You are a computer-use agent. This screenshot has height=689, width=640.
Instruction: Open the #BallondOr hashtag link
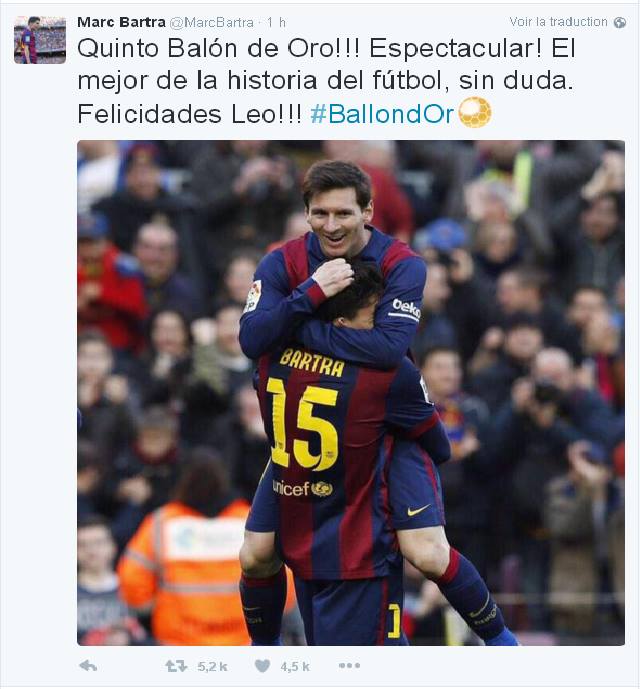(382, 114)
